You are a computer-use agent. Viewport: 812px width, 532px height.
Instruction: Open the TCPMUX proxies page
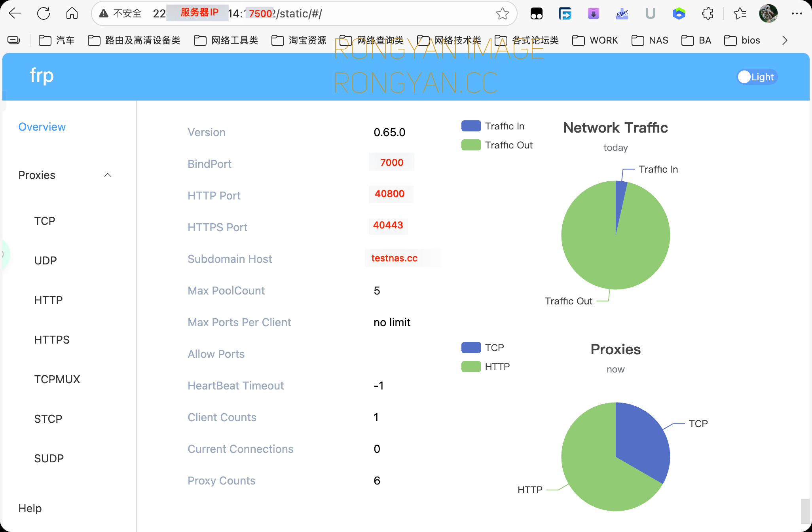click(57, 379)
